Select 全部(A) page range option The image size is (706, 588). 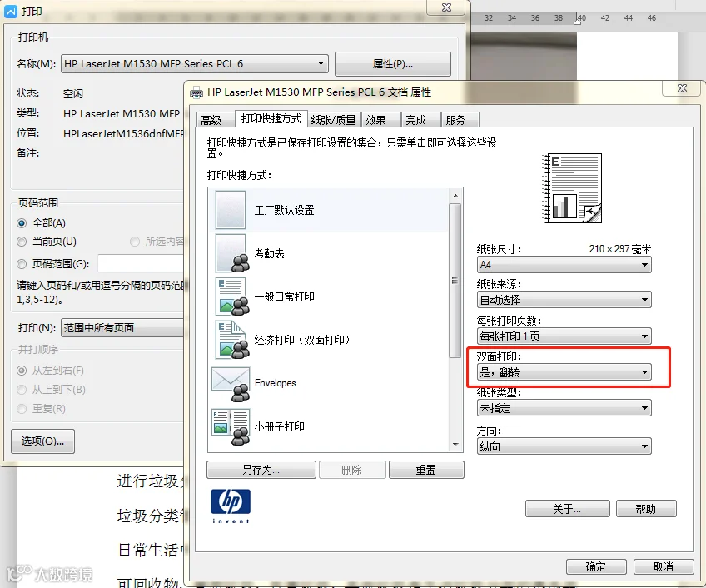point(22,223)
